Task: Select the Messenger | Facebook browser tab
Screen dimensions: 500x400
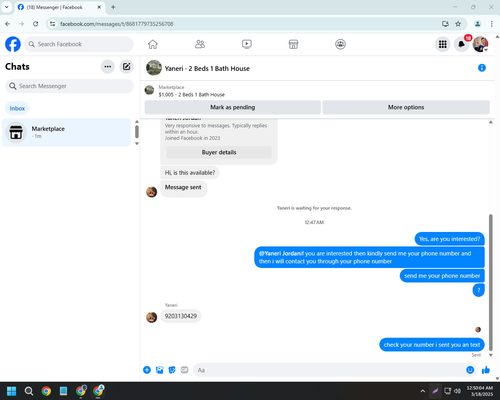Action: pyautogui.click(x=60, y=7)
